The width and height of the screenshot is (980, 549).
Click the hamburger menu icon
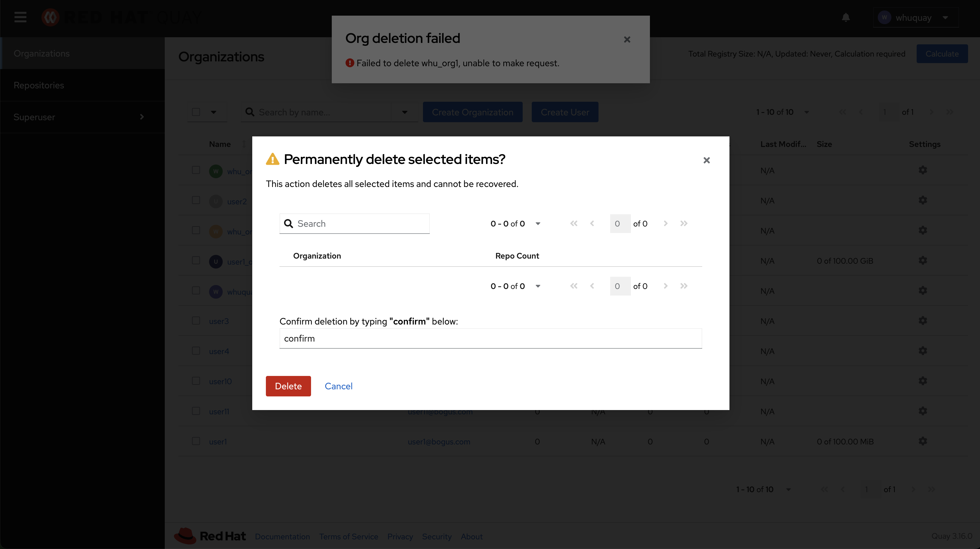[20, 17]
